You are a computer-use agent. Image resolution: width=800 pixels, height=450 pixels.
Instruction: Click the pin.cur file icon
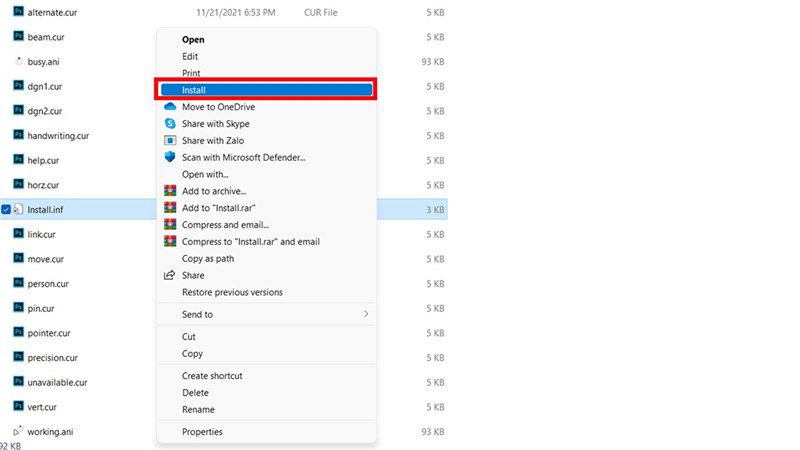tap(18, 307)
